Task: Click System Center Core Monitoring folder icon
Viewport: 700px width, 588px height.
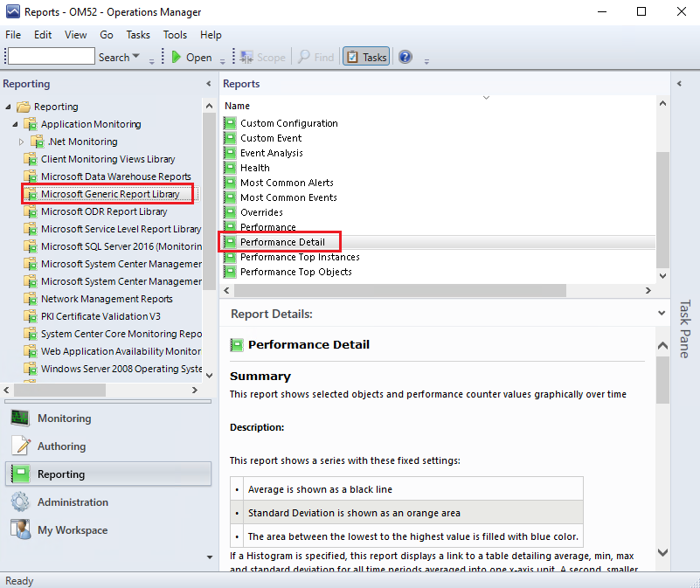Action: click(31, 334)
